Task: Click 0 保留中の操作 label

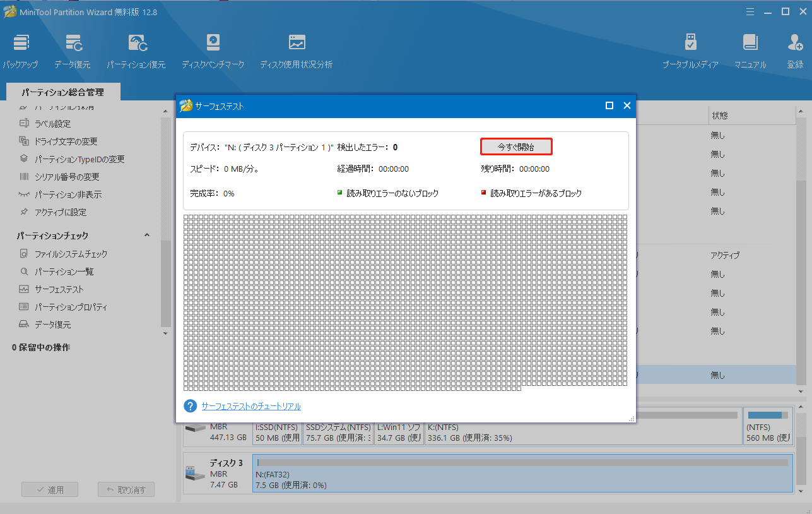Action: coord(41,348)
